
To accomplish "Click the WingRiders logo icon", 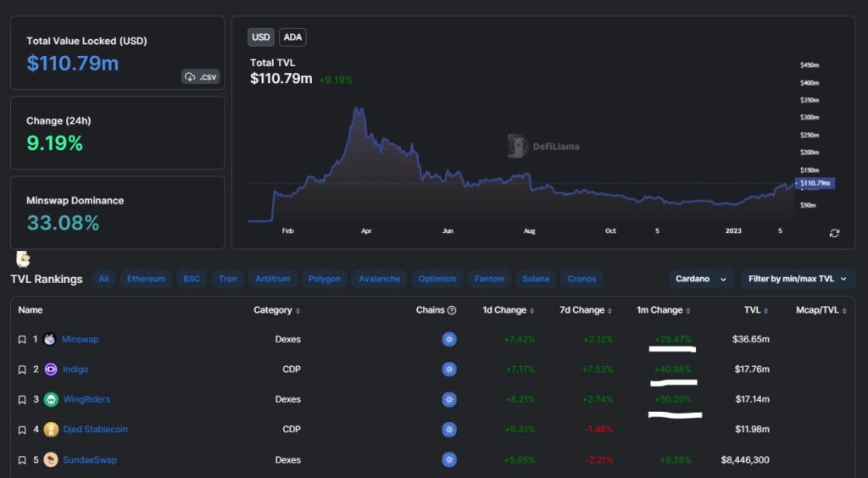I will [x=51, y=399].
